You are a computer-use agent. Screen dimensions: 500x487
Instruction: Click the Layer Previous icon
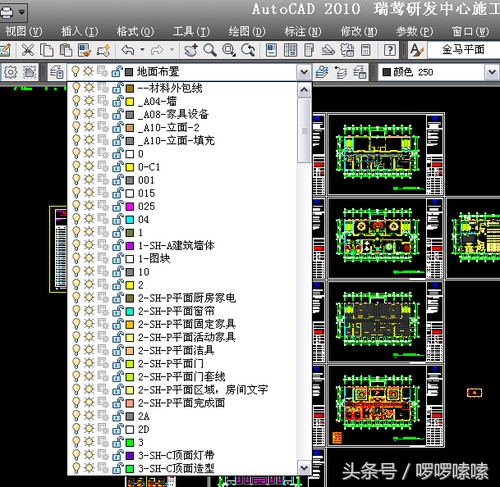tap(341, 72)
